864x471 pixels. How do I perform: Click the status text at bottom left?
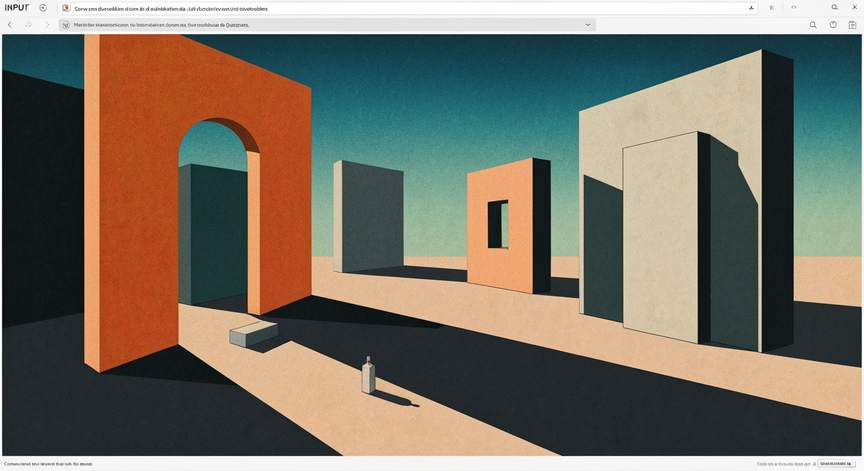pos(48,464)
